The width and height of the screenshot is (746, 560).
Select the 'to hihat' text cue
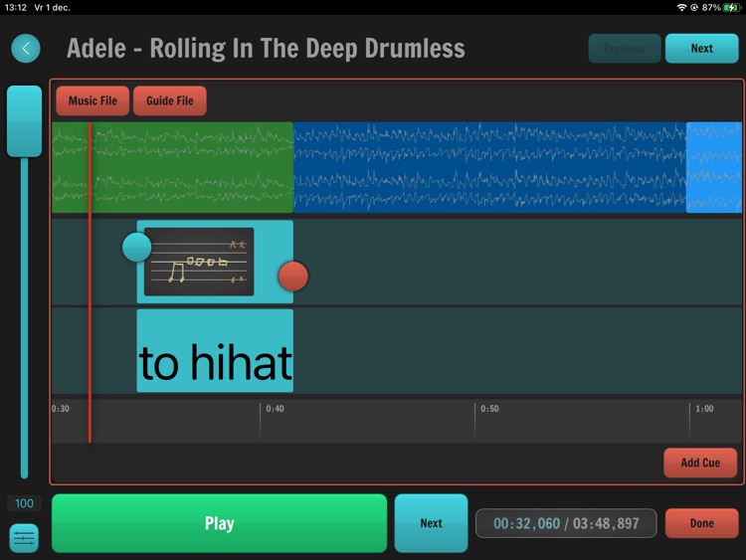click(x=215, y=351)
